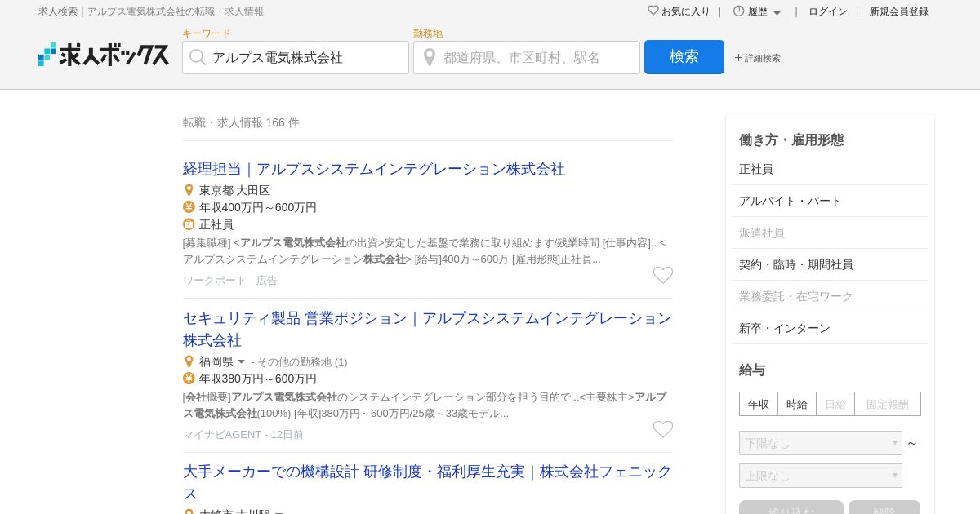Open the 下限なし salary minimum dropdown
980x514 pixels.
[821, 443]
